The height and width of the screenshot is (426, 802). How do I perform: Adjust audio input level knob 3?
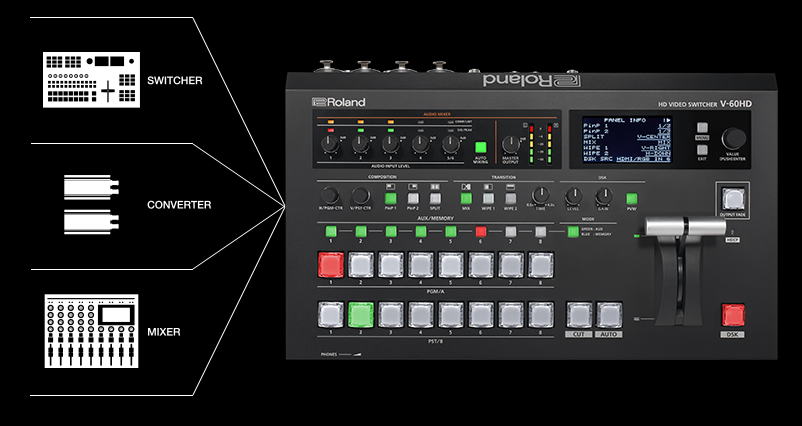[x=390, y=144]
